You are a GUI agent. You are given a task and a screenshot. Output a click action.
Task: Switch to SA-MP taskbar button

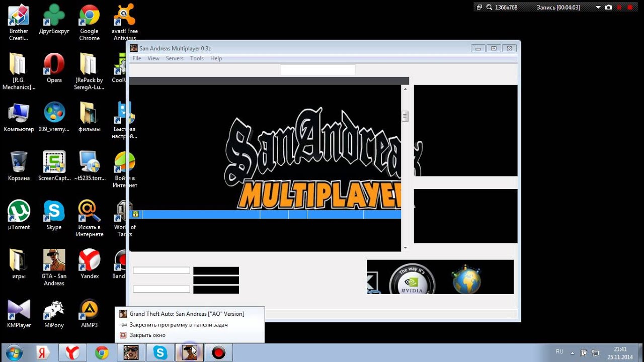[131, 353]
